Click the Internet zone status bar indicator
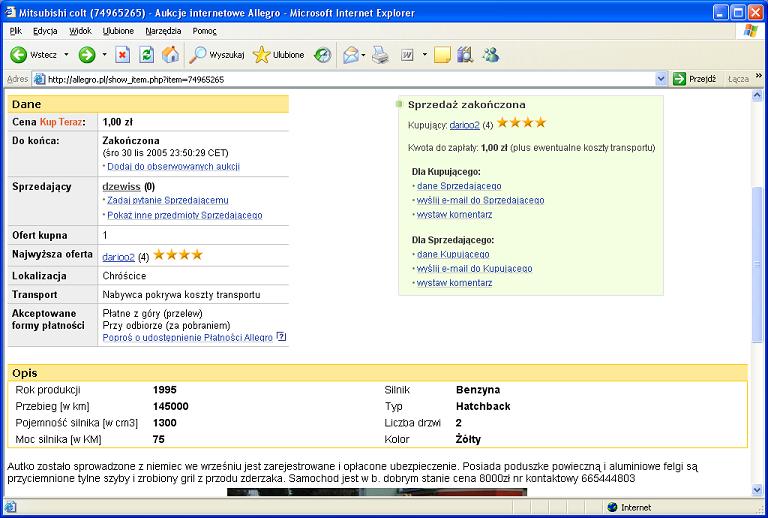The height and width of the screenshot is (518, 768). point(629,508)
